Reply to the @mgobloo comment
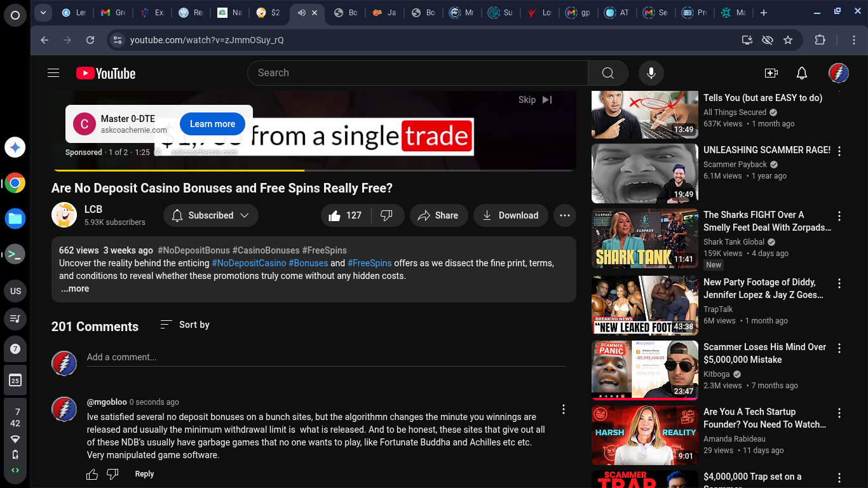The height and width of the screenshot is (488, 868). [x=144, y=474]
